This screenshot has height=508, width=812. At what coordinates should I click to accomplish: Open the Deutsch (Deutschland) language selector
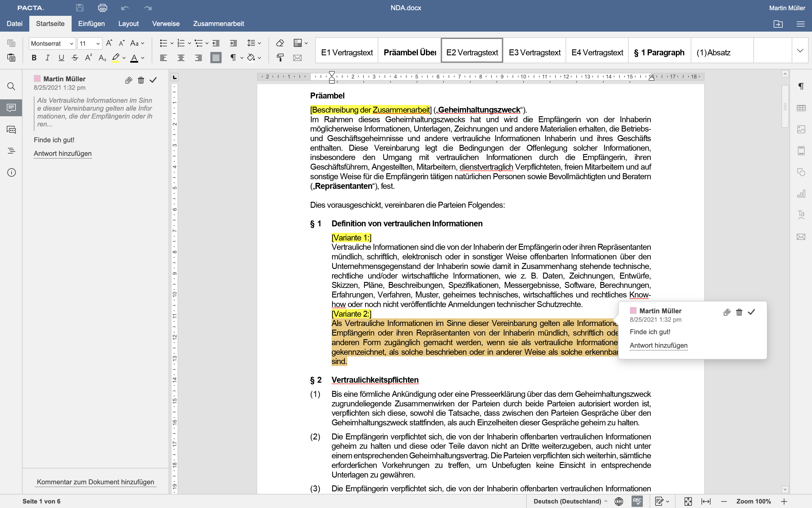point(570,501)
